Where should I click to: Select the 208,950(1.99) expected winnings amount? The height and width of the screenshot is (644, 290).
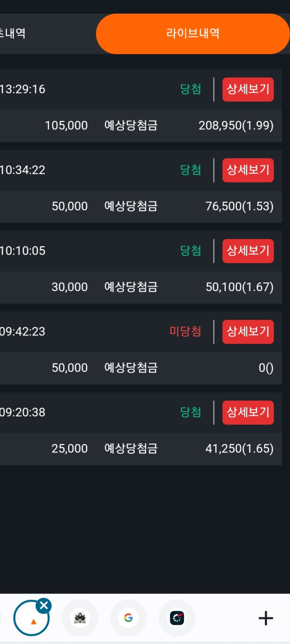click(x=236, y=125)
